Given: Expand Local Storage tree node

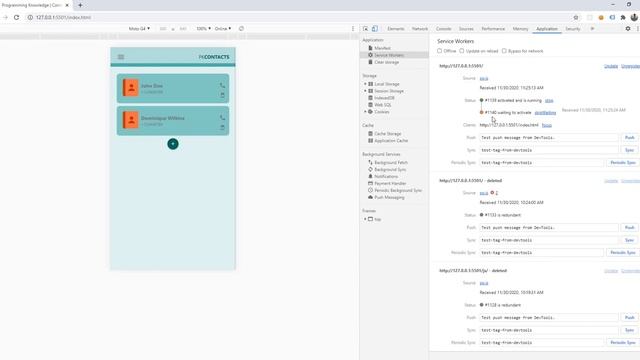Looking at the screenshot, I should click(x=365, y=84).
